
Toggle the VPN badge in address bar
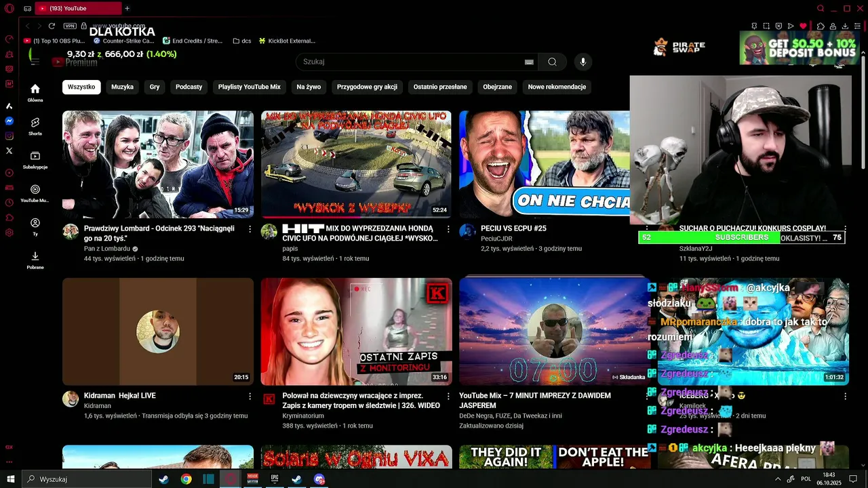click(x=70, y=26)
